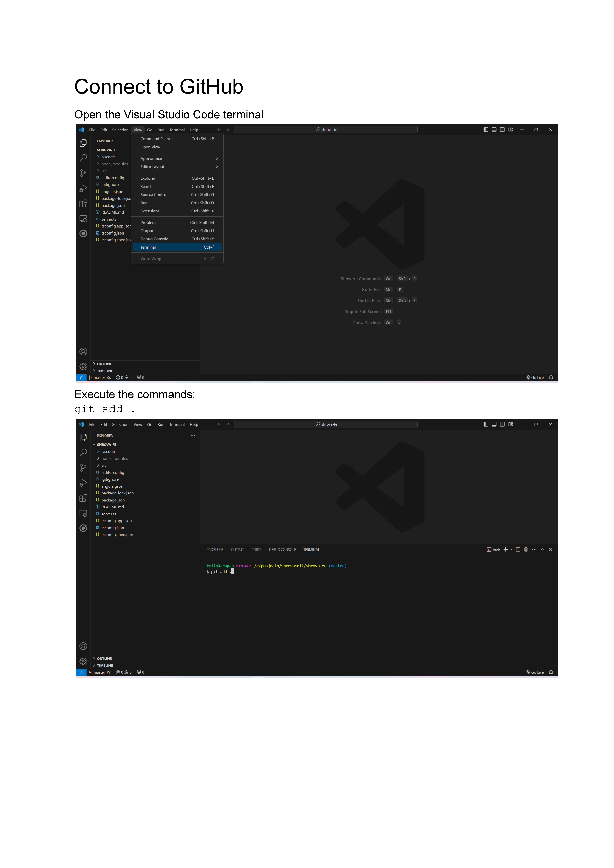This screenshot has width=614, height=868.
Task: Open terminal panel ellipsis more actions
Action: (534, 549)
